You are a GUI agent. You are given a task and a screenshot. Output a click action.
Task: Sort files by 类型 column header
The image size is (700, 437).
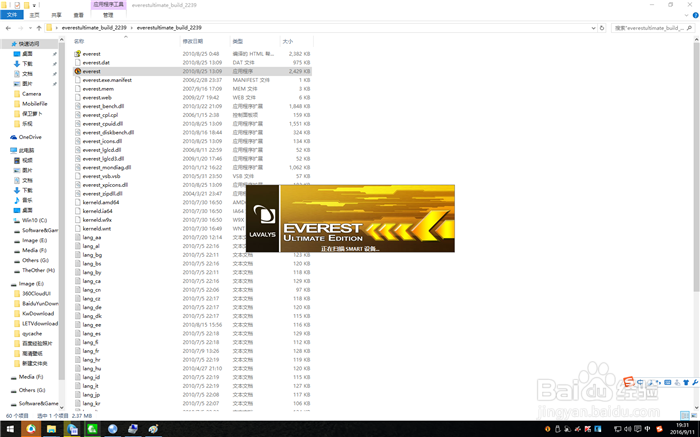pos(238,41)
